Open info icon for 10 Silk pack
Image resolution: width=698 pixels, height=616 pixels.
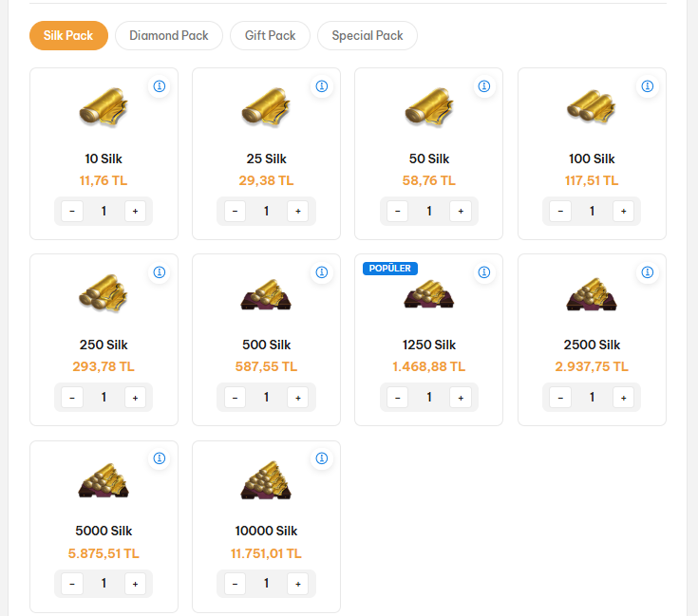(160, 86)
